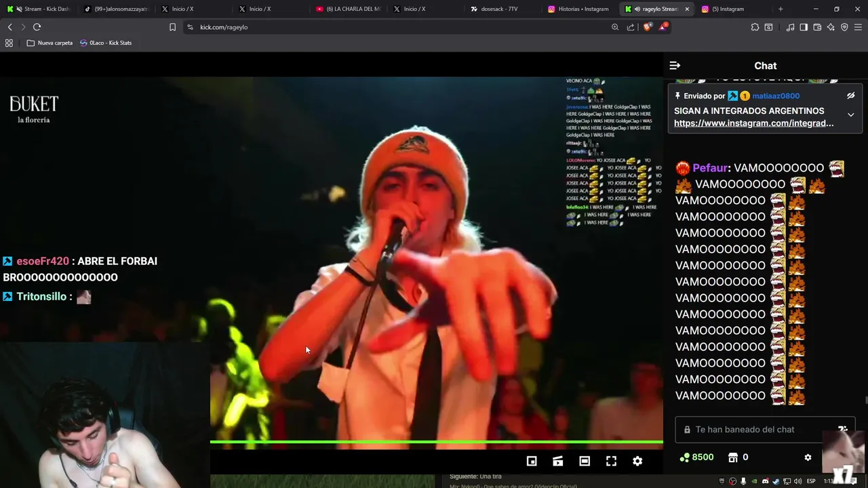The width and height of the screenshot is (868, 488).
Task: Reload the Kick page
Action: [x=37, y=27]
